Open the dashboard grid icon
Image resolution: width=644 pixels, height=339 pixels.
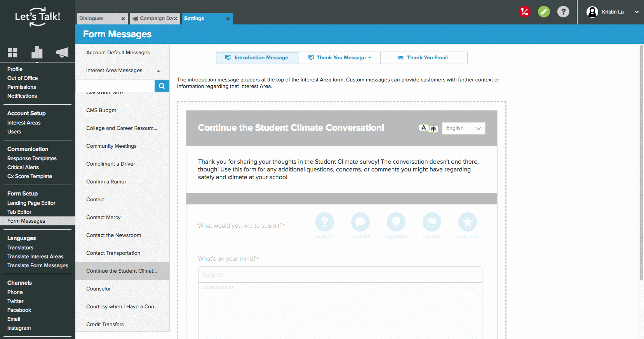[12, 52]
